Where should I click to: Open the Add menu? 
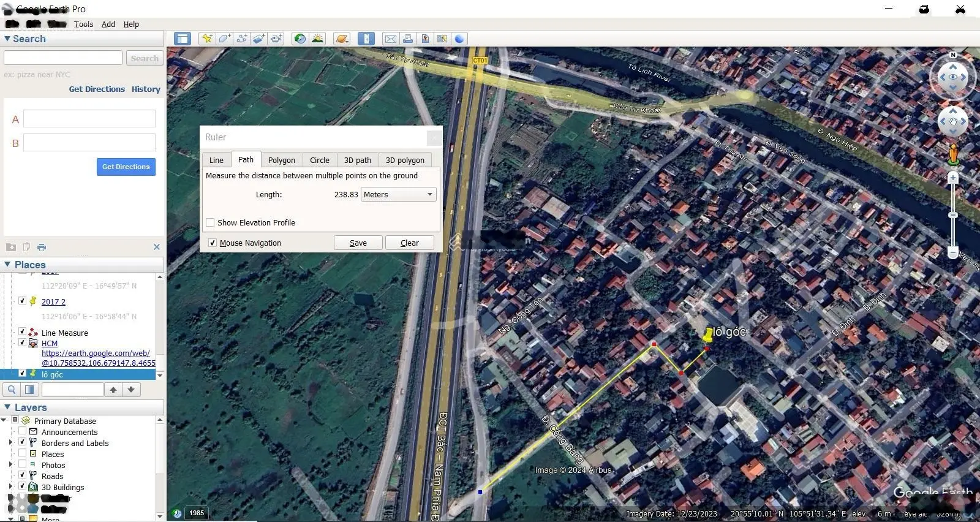click(x=108, y=25)
